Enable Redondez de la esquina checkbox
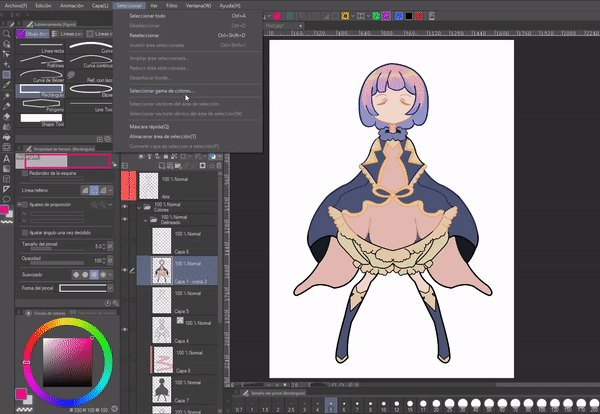The height and width of the screenshot is (414, 600). coord(25,173)
